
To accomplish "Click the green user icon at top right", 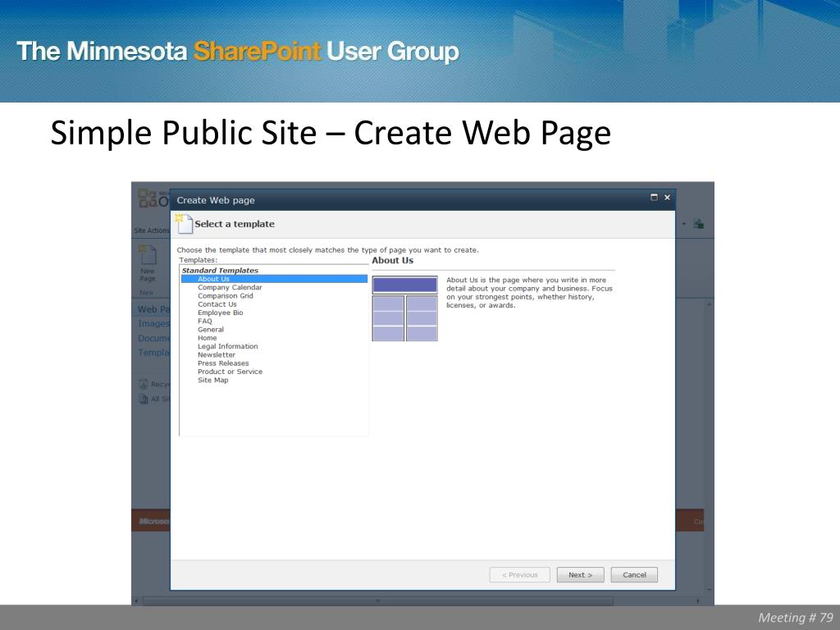I will [x=699, y=224].
